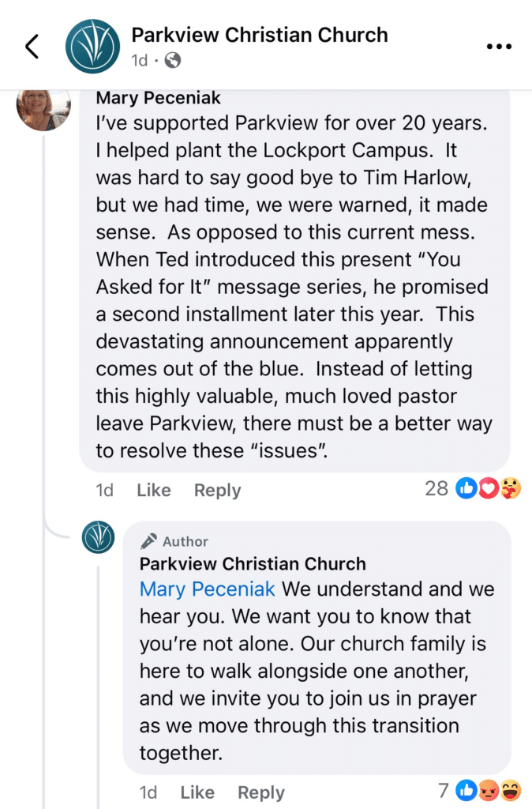The height and width of the screenshot is (809, 532).
Task: Tap the heart reaction on Mary's comment
Action: coord(489,489)
